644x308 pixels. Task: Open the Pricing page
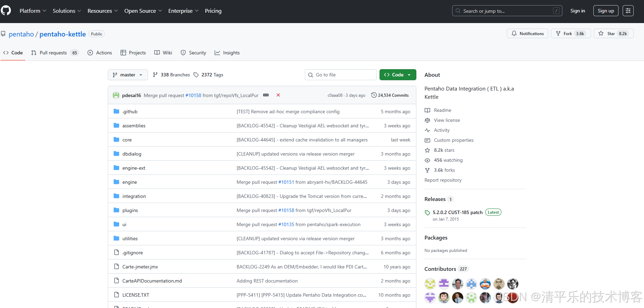click(x=213, y=11)
